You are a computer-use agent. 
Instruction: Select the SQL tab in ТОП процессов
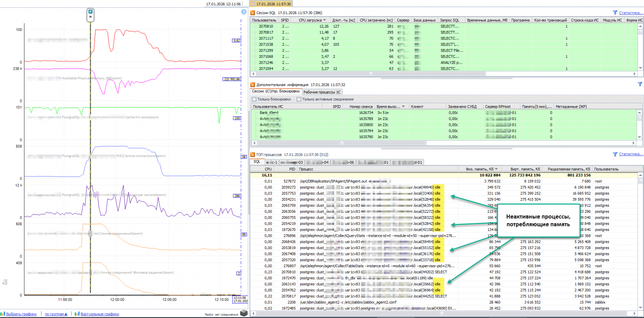(257, 162)
